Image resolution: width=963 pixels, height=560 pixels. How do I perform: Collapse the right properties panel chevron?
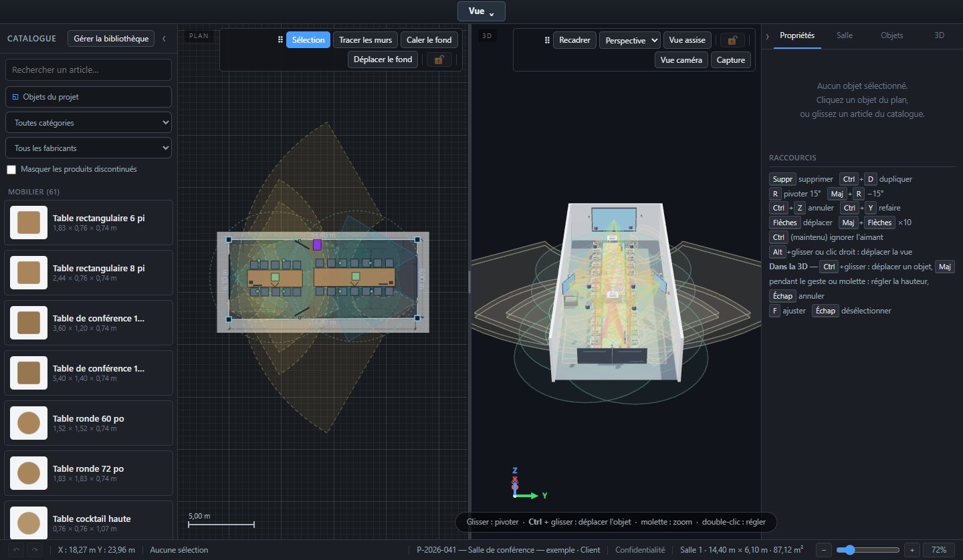767,36
